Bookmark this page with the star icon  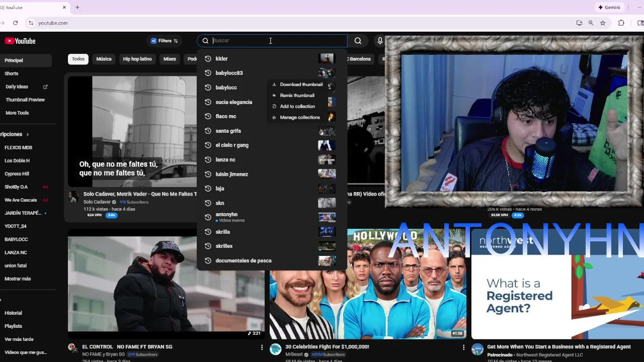(x=603, y=23)
